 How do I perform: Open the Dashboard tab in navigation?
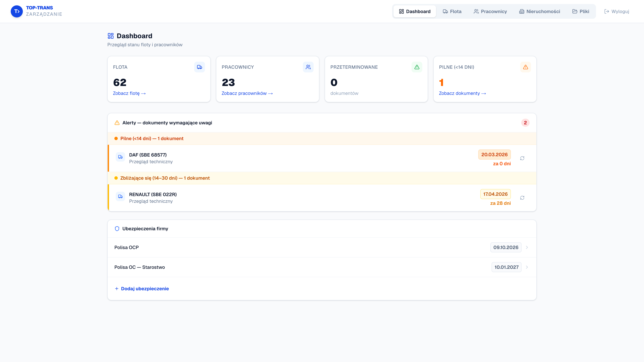[x=415, y=12]
